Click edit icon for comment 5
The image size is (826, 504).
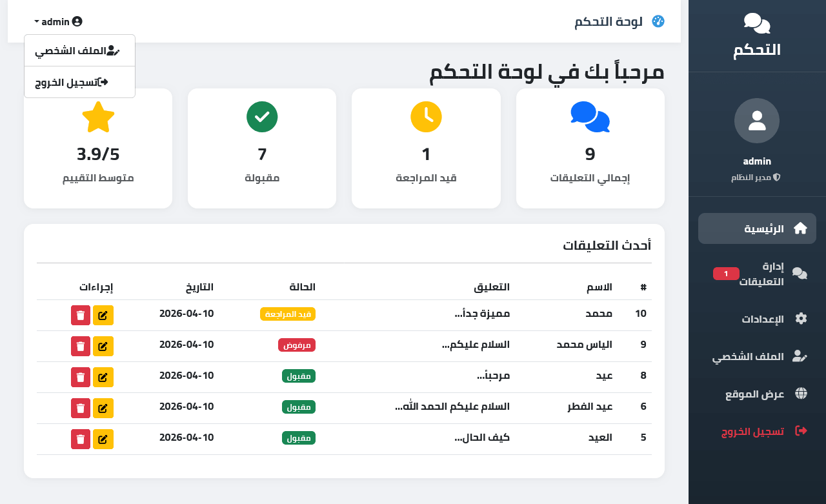[103, 439]
